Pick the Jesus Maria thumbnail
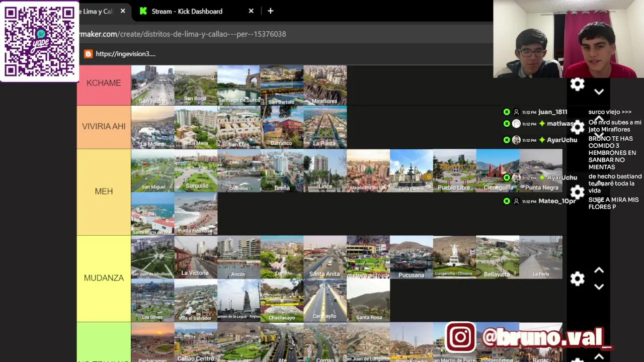The image size is (644, 362). click(196, 127)
